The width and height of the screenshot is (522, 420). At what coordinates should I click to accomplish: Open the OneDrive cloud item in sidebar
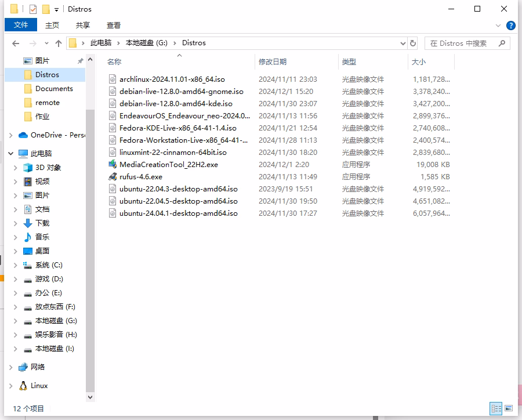pyautogui.click(x=52, y=135)
